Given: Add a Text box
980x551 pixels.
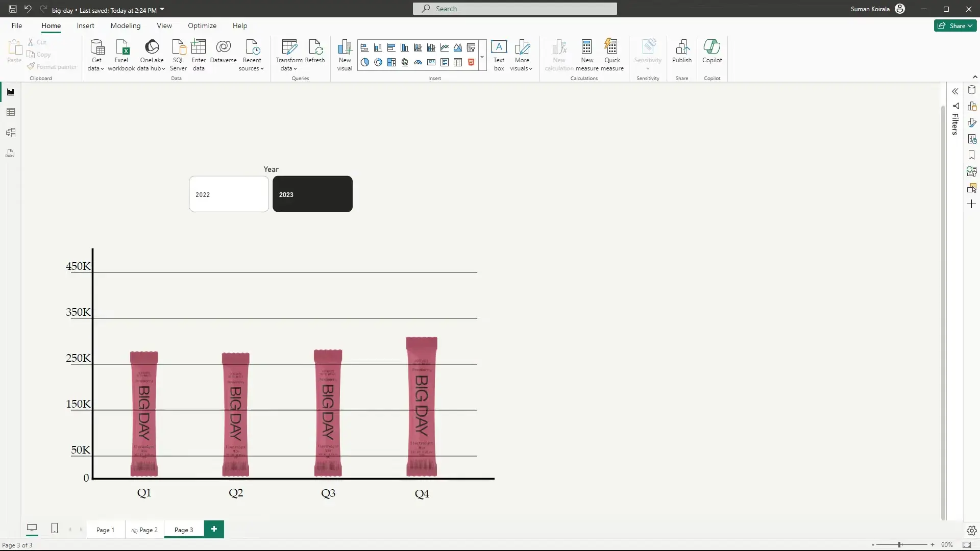Looking at the screenshot, I should pos(499,55).
